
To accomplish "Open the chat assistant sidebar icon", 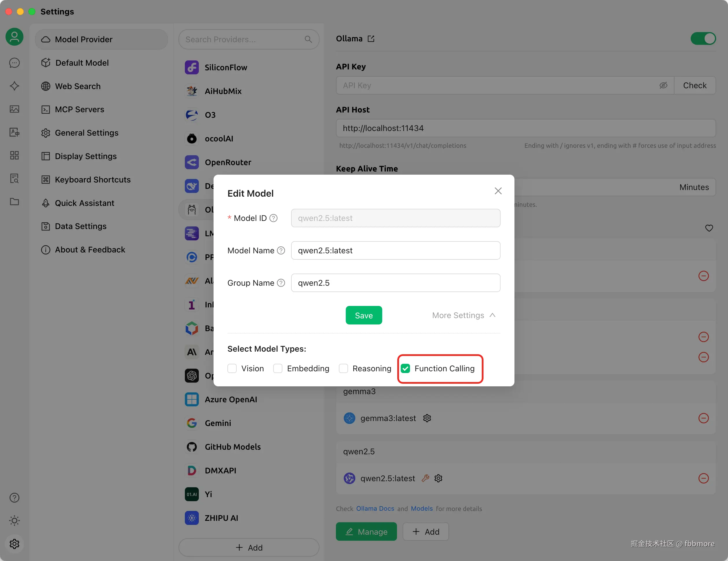I will (14, 63).
